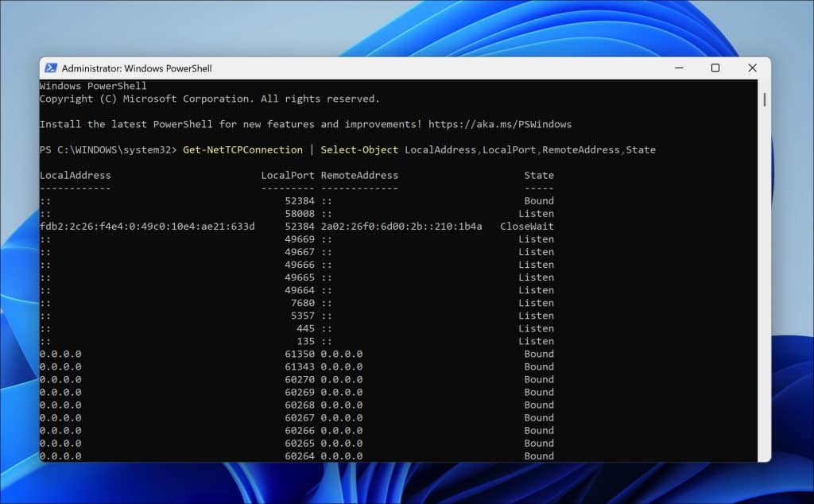Click the LocalPort column header
Screen dimensions: 814x504
pos(288,175)
